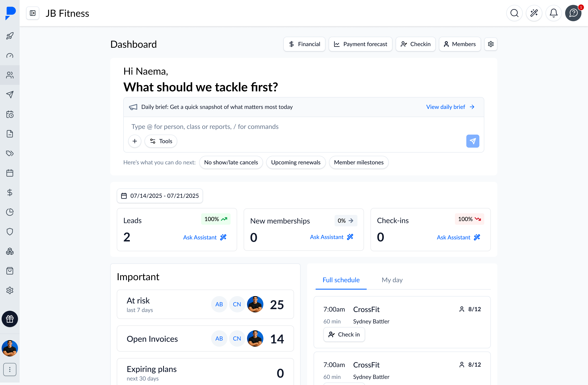
Task: Open the user profile avatar in the sidebar
Action: pyautogui.click(x=10, y=348)
